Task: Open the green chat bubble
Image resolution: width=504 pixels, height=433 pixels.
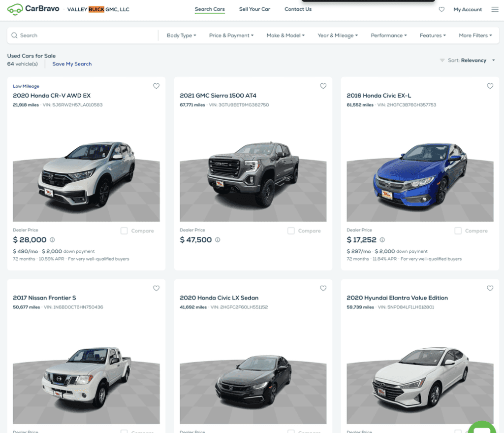Action: coord(481,427)
